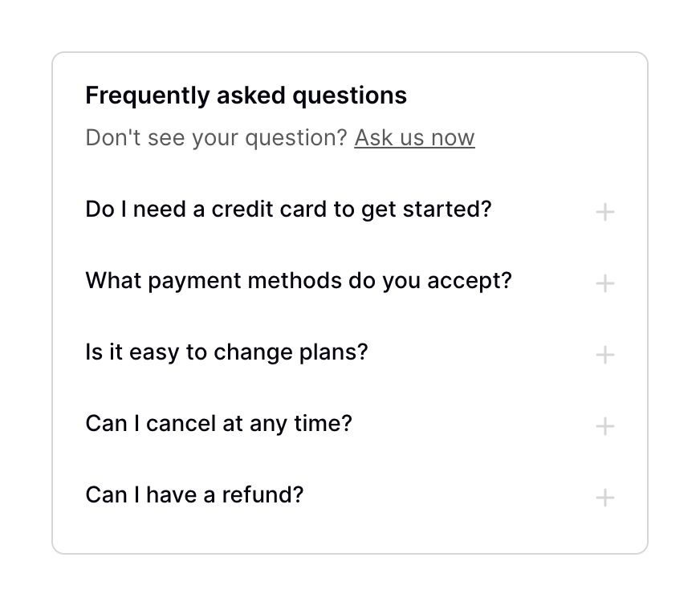This screenshot has width=700, height=606.
Task: Click the plus icon next to cancellation question
Action: [x=604, y=425]
